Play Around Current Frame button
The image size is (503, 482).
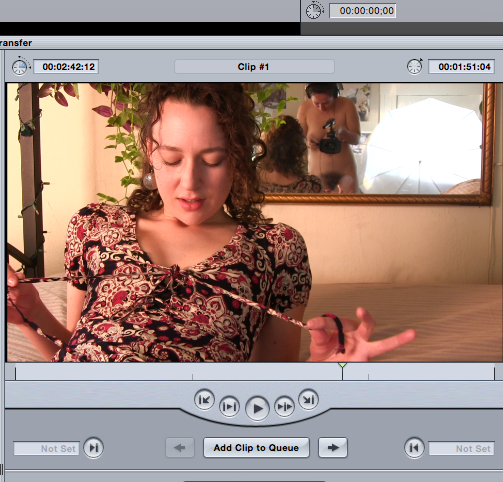(x=284, y=406)
